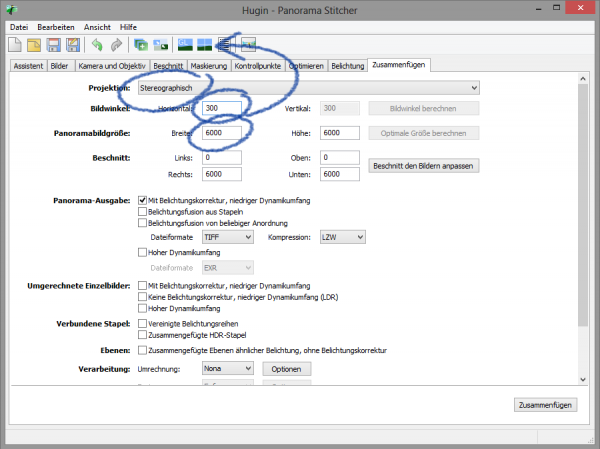Click the scrollbar down arrow
Viewport: 600px width, 449px height.
[x=583, y=379]
